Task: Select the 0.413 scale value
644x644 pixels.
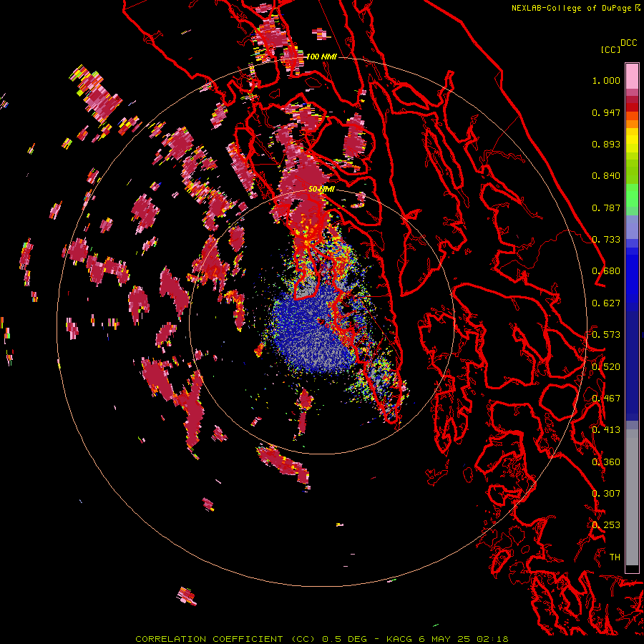Action: point(606,430)
